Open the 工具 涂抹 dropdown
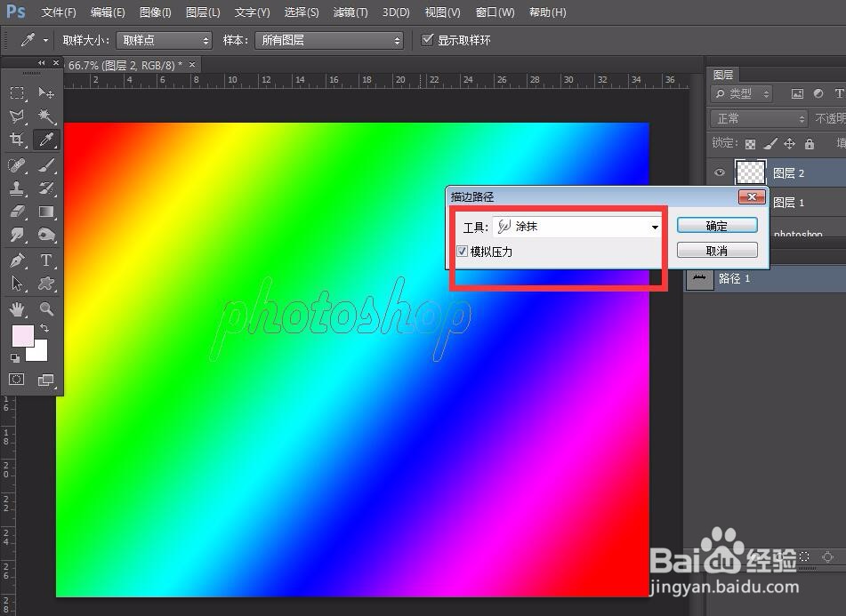The height and width of the screenshot is (616, 846). pyautogui.click(x=576, y=227)
